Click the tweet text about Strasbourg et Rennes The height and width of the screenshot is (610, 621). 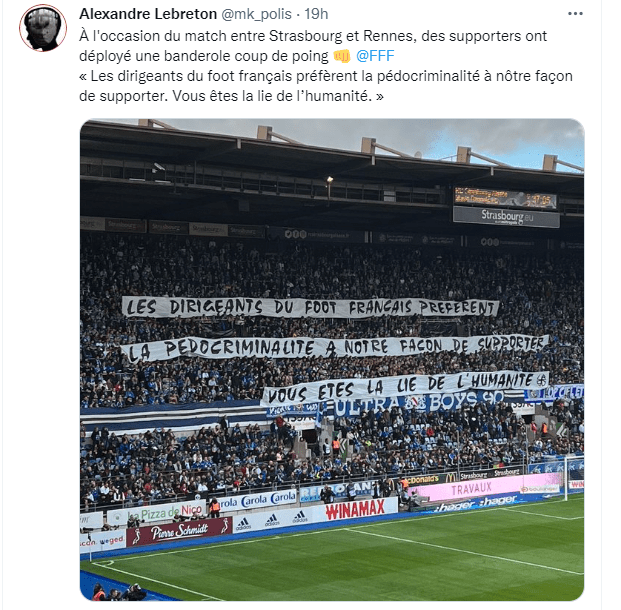click(313, 46)
